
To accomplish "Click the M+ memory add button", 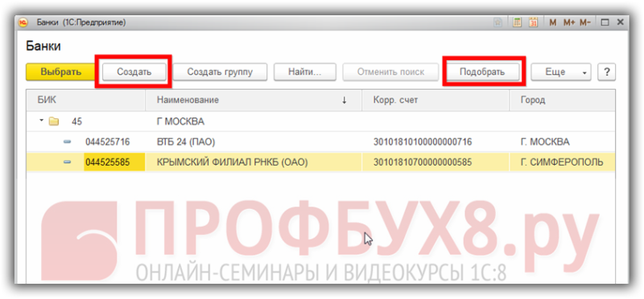I will coord(569,23).
